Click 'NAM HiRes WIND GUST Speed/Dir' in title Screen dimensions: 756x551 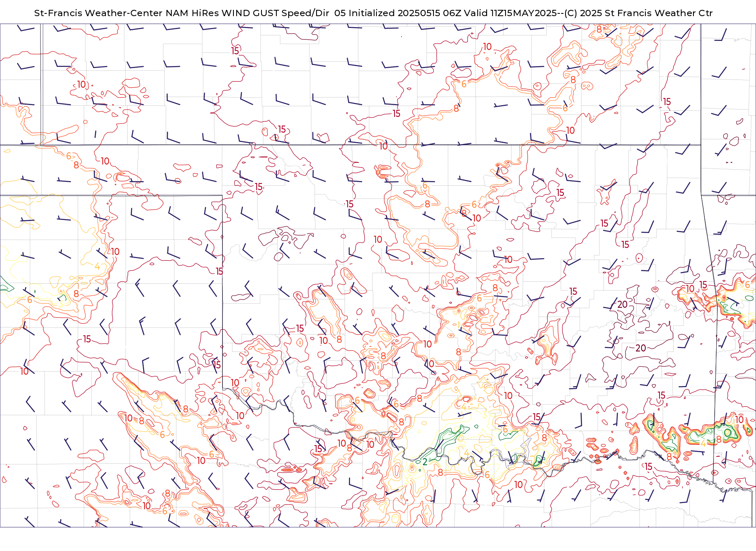pyautogui.click(x=247, y=13)
